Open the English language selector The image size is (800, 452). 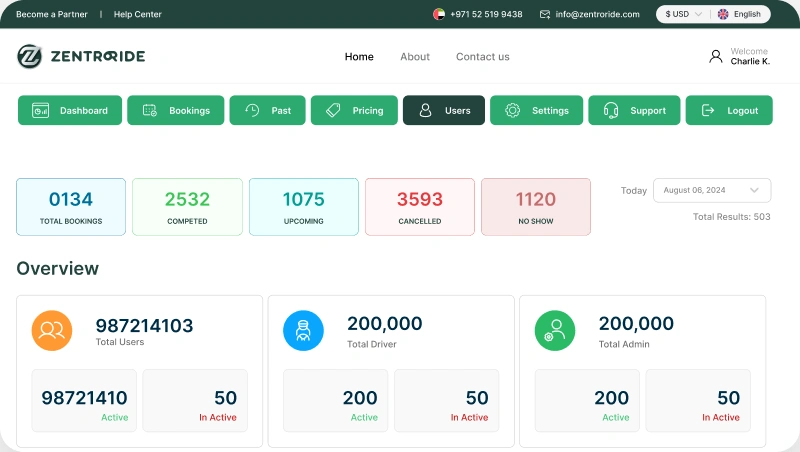[x=740, y=14]
